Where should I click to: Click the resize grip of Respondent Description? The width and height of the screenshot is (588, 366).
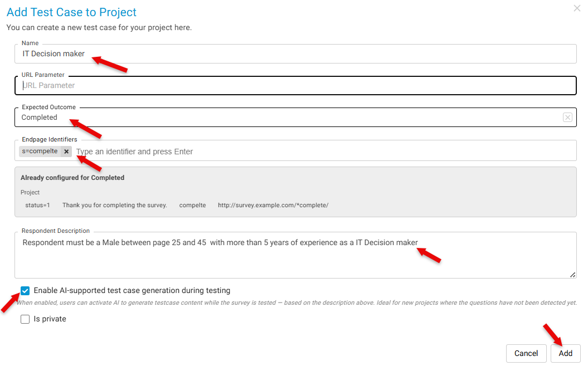point(572,275)
